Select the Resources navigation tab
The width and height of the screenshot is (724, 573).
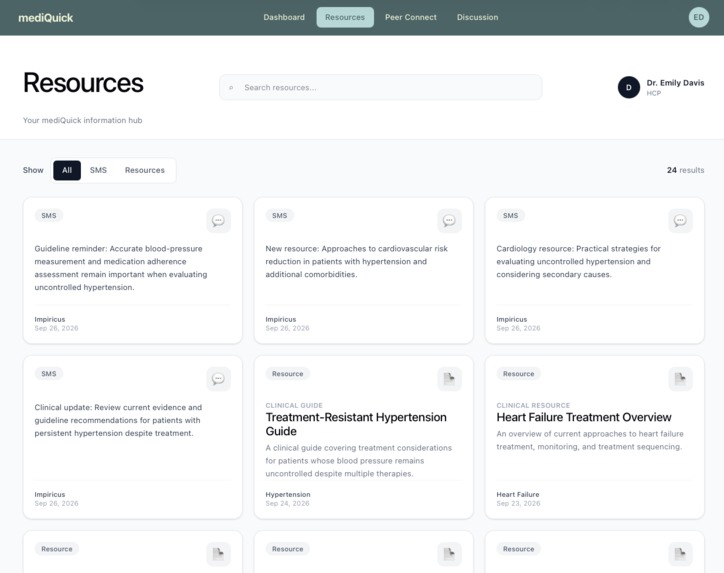(x=345, y=18)
